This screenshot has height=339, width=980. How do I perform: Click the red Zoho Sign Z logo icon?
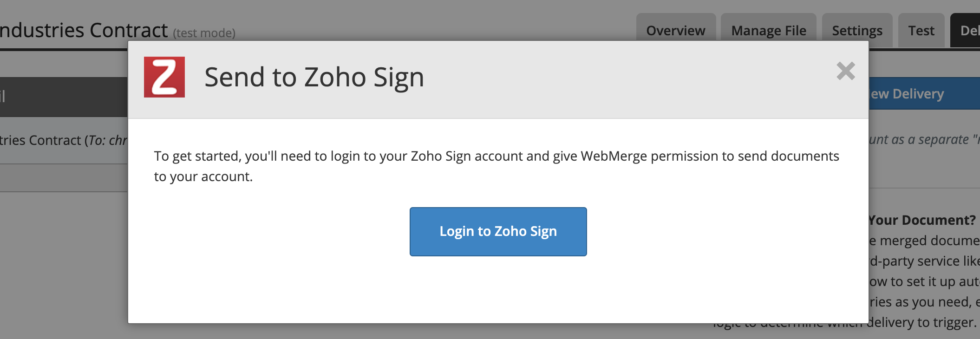pyautogui.click(x=164, y=78)
